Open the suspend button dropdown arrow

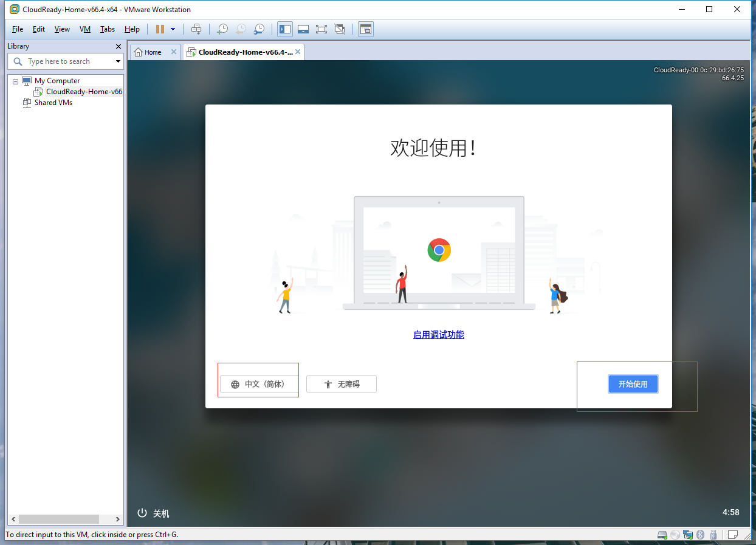click(x=173, y=29)
